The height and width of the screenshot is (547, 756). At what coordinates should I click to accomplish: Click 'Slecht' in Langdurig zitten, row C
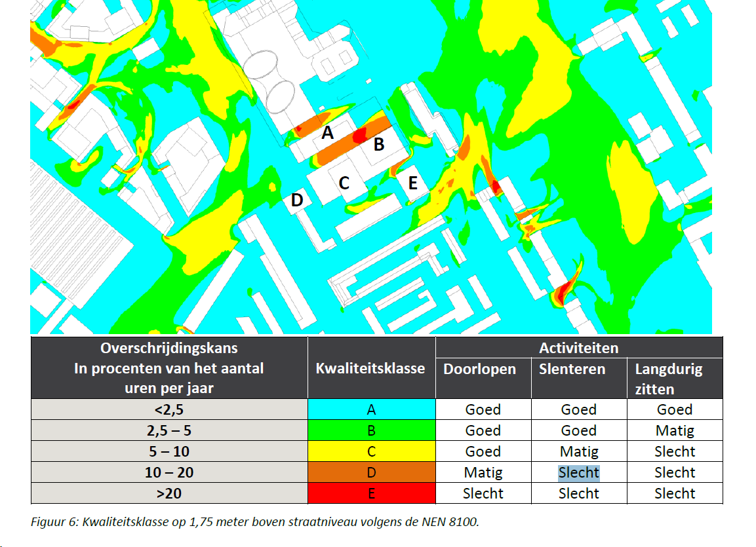675,451
